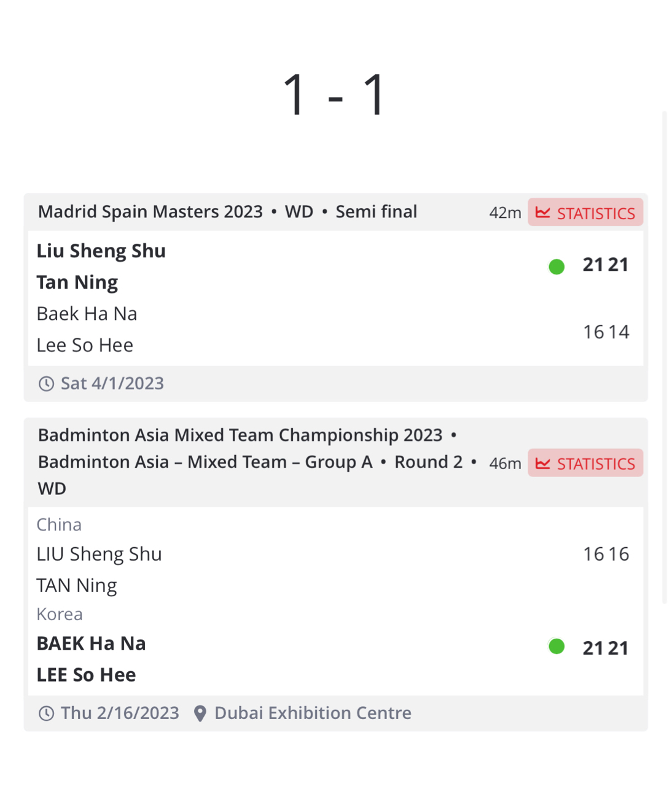Select player Lee So Hee in first match
Viewport: 672px width, 786px height.
[85, 345]
